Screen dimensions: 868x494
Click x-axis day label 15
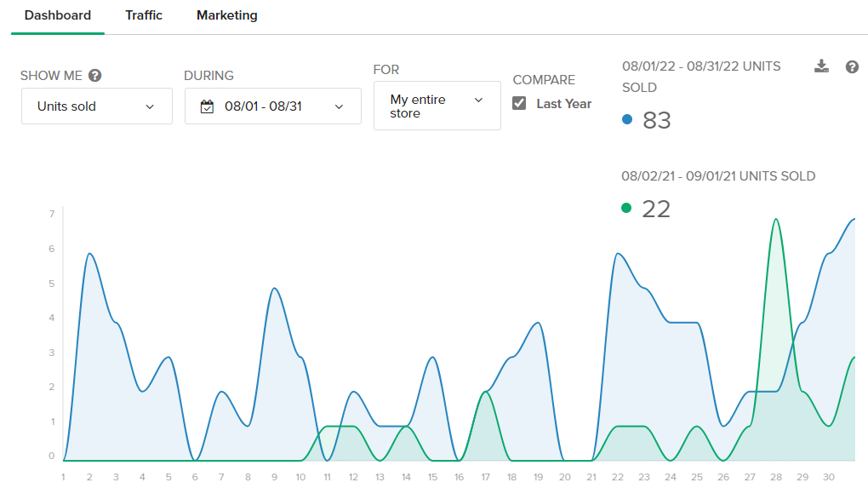pos(432,477)
